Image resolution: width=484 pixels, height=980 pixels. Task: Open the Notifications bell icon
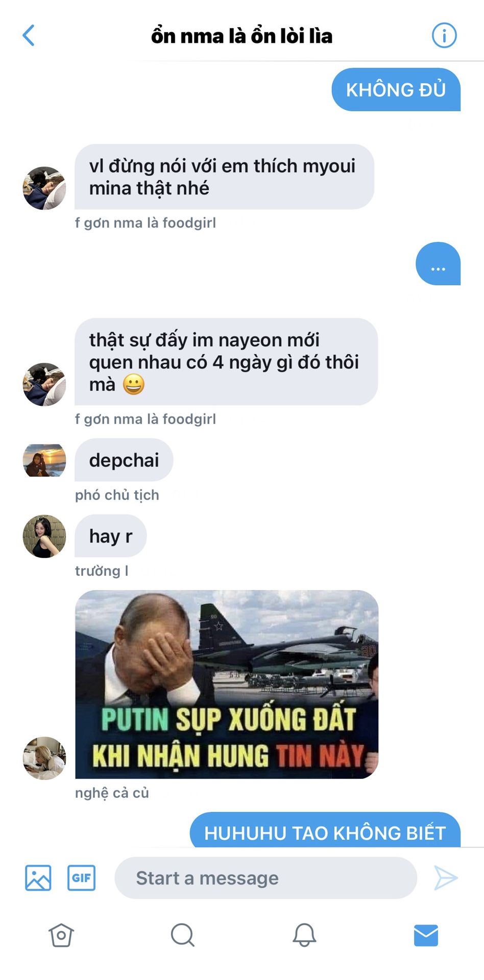[304, 935]
